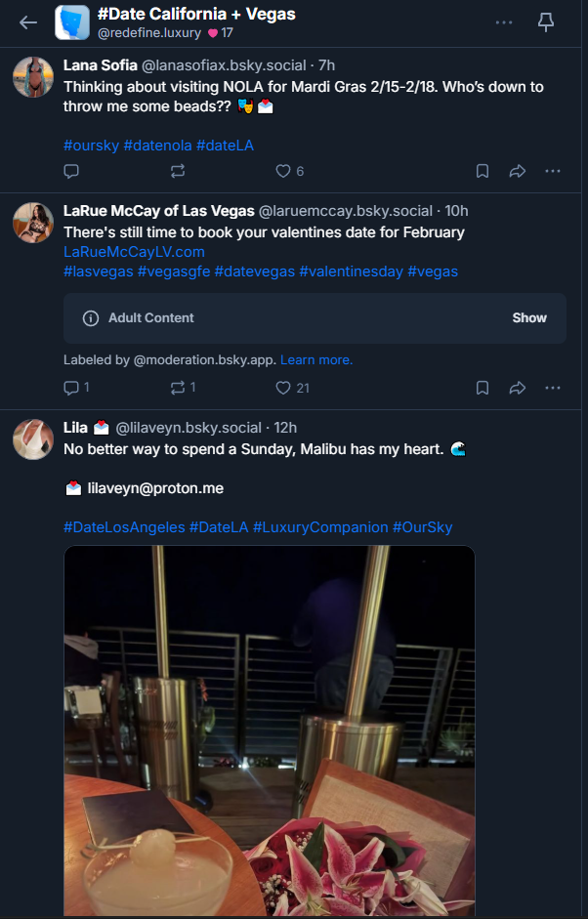
Task: Open the Adult Content info circle
Action: 91,317
